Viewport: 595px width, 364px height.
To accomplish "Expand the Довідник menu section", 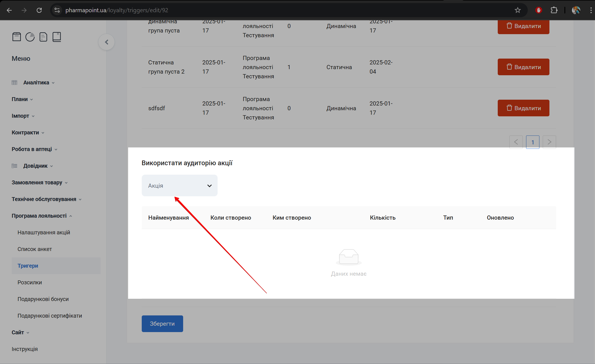I will click(35, 166).
